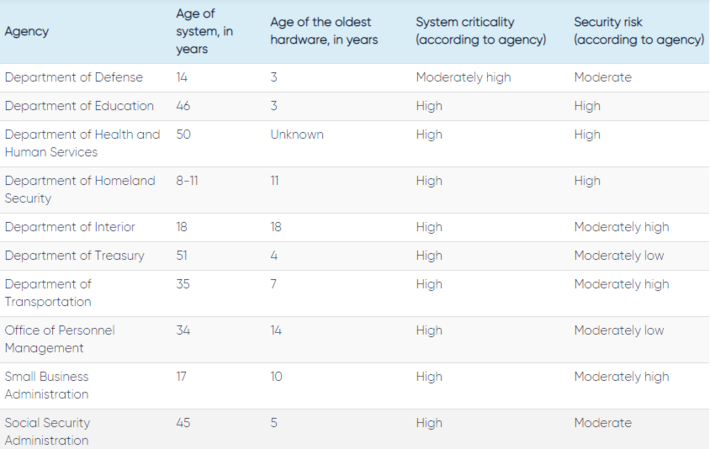Select the 'Age of system, in years' header
710x449 pixels.
tap(204, 31)
